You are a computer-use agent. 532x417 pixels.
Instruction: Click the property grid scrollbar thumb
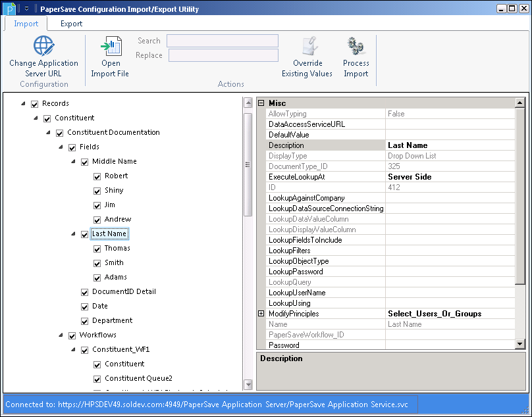click(x=519, y=196)
